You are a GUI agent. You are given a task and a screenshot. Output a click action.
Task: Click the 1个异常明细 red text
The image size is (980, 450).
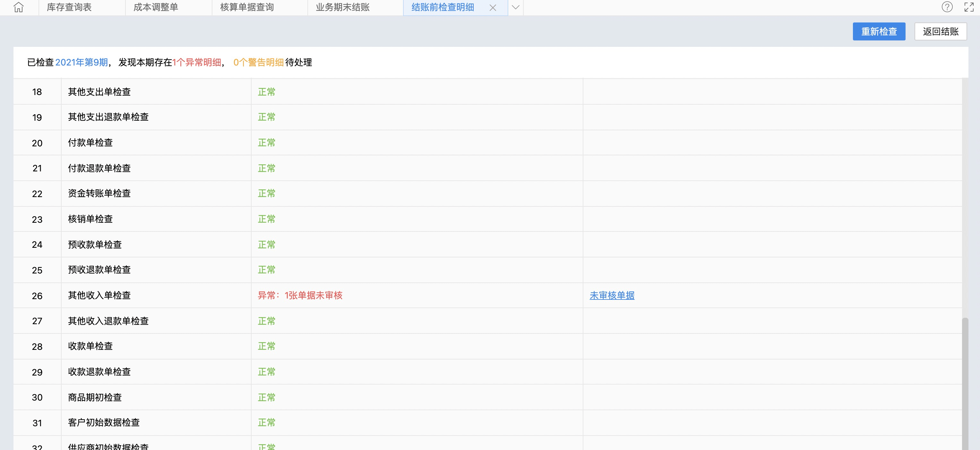click(197, 62)
